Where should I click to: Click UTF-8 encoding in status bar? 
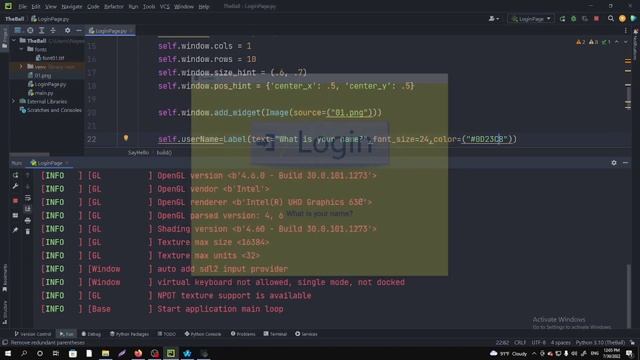538,342
